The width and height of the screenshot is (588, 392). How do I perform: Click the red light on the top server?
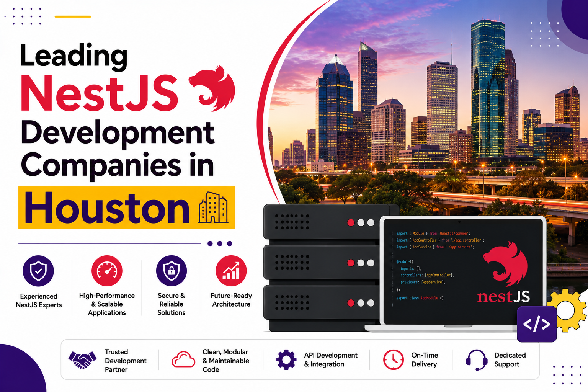(x=351, y=223)
